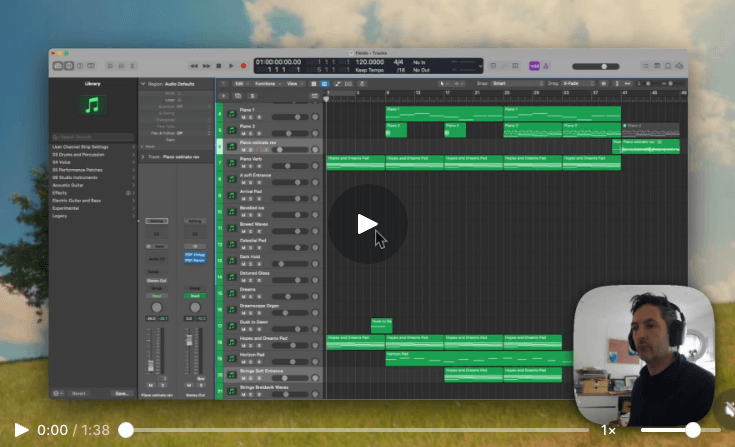Solo the Piano 2 track
The height and width of the screenshot is (447, 735).
tap(251, 134)
